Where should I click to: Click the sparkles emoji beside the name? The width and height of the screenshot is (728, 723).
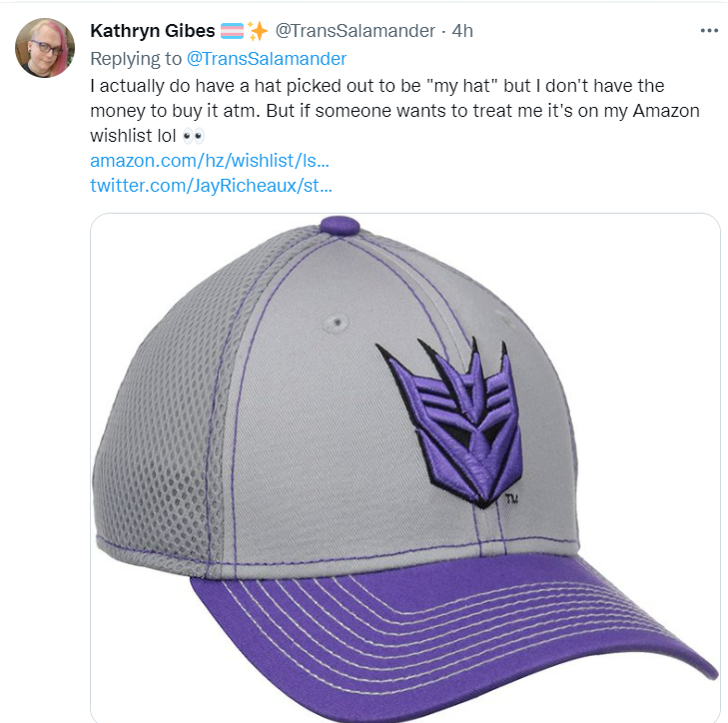click(257, 31)
